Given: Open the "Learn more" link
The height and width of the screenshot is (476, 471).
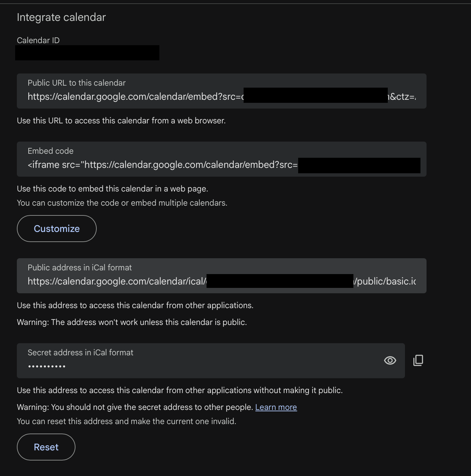Looking at the screenshot, I should (276, 407).
